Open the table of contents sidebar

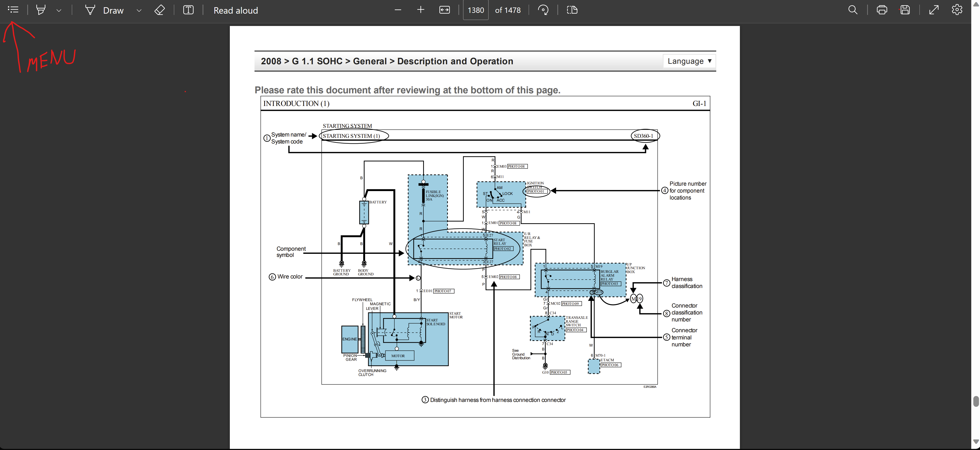pos(13,10)
